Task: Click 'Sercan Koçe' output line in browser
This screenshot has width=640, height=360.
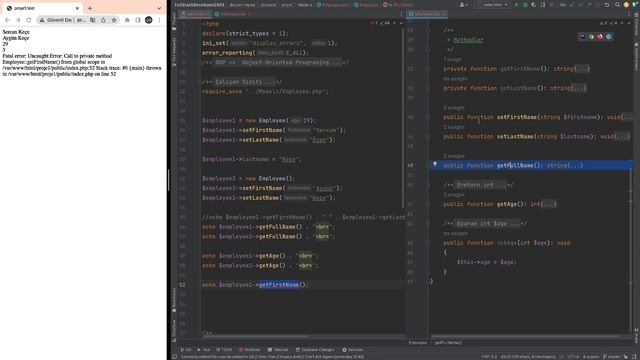Action: click(16, 32)
